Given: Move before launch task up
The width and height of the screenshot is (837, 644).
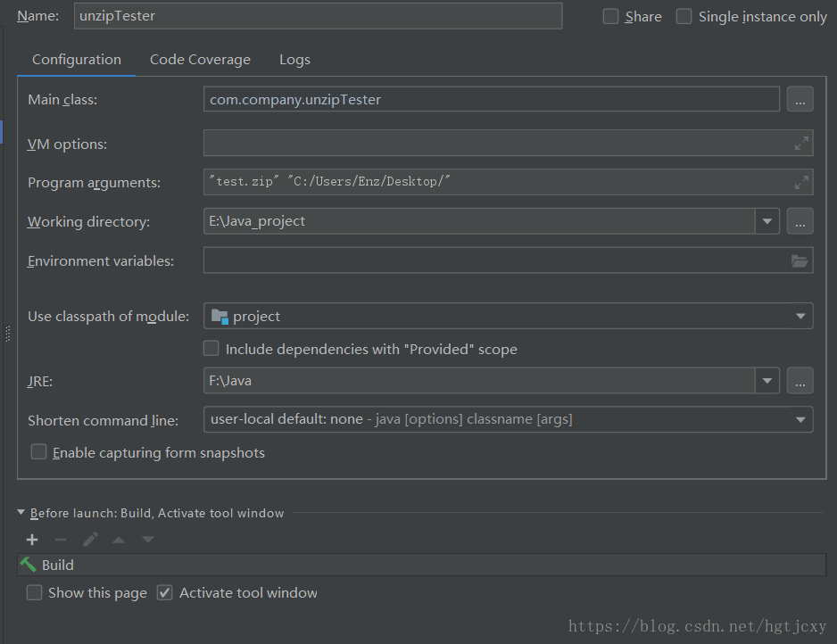Looking at the screenshot, I should (x=119, y=540).
